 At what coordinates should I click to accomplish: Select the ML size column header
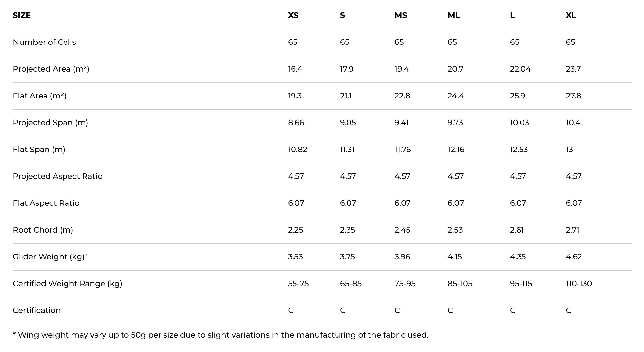tap(454, 15)
